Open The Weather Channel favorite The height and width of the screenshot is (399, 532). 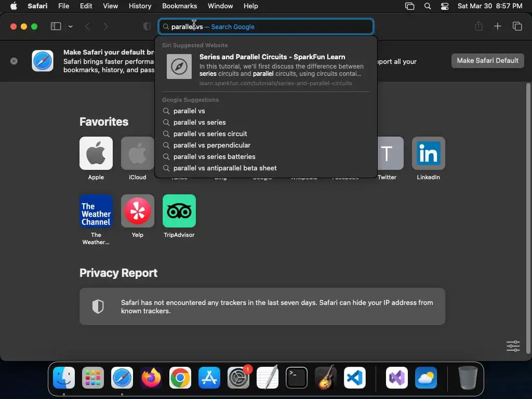96,211
